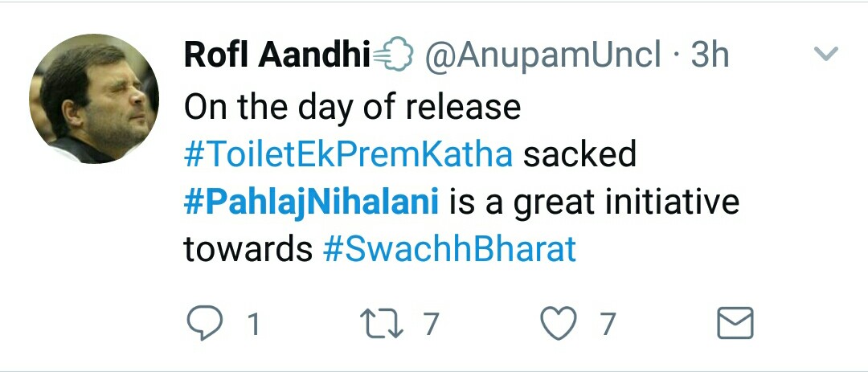Click the 3h timestamp of the tweet

(709, 55)
